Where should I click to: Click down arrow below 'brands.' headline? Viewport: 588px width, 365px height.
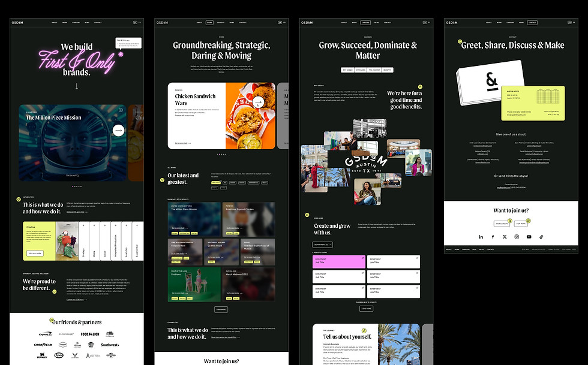77,86
